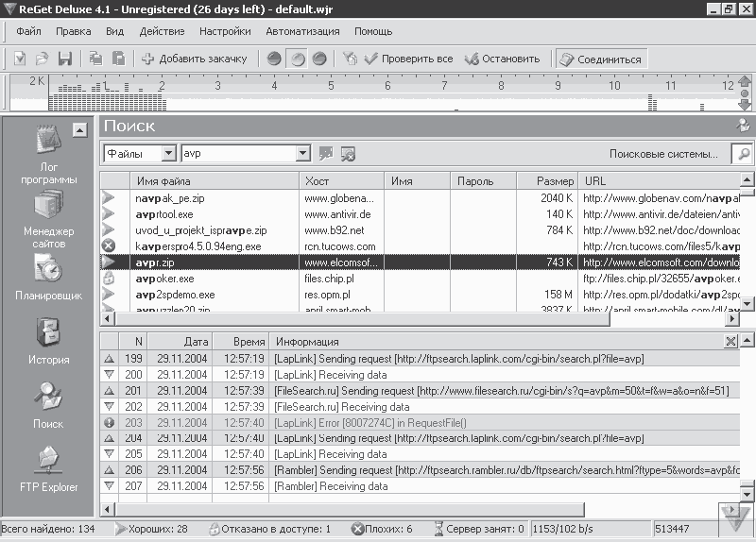Open the Настройки menu
The width and height of the screenshot is (756, 542).
[225, 31]
